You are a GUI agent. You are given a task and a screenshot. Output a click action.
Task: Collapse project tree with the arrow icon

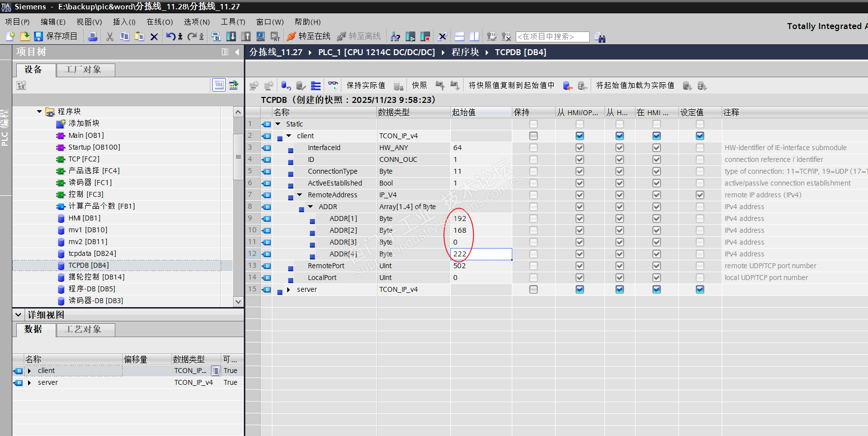click(237, 52)
